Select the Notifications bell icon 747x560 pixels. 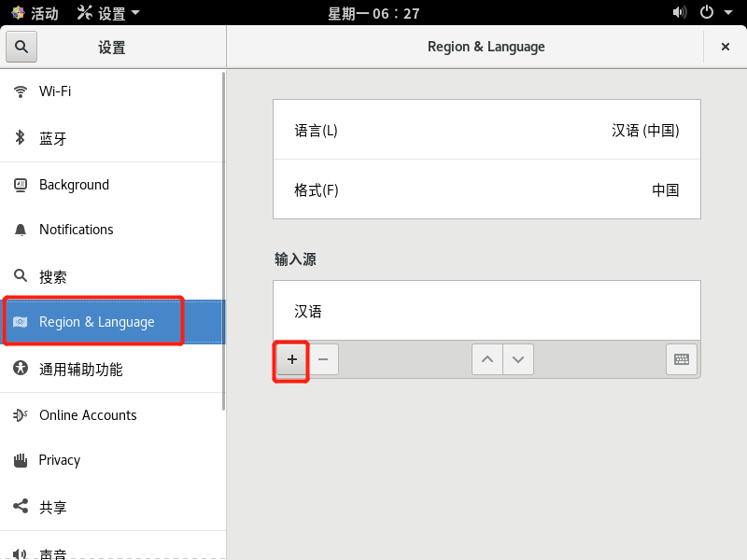click(x=19, y=229)
